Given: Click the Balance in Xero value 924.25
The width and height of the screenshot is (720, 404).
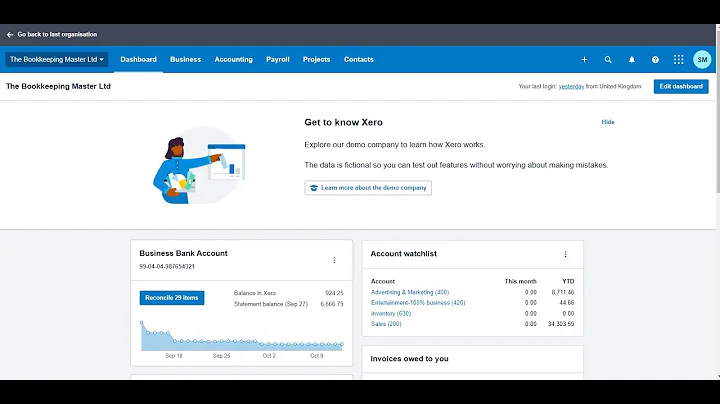Looking at the screenshot, I should pyautogui.click(x=334, y=293).
